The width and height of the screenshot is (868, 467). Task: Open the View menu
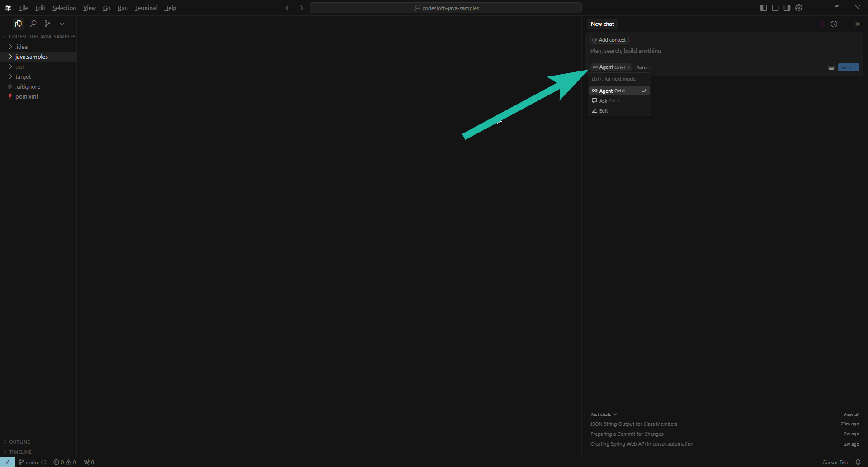pyautogui.click(x=90, y=8)
